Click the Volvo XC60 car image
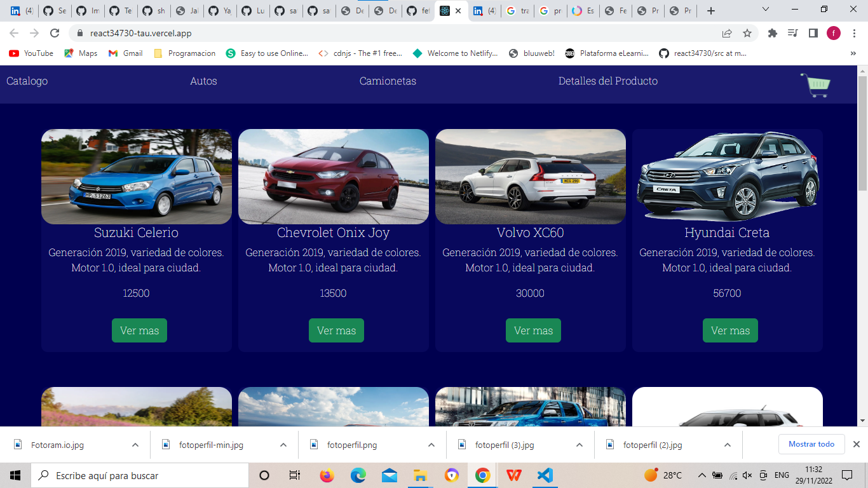868x488 pixels. pyautogui.click(x=530, y=177)
